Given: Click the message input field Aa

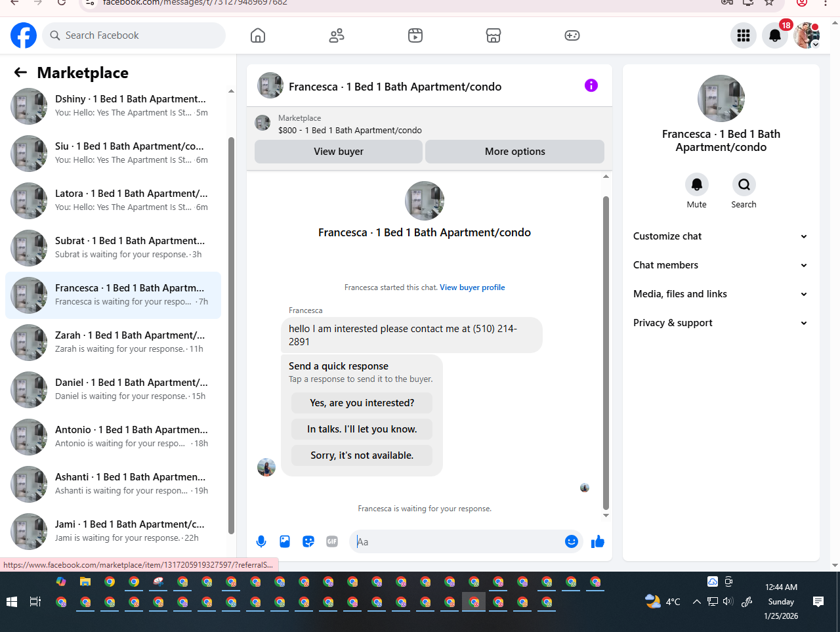Looking at the screenshot, I should point(457,541).
